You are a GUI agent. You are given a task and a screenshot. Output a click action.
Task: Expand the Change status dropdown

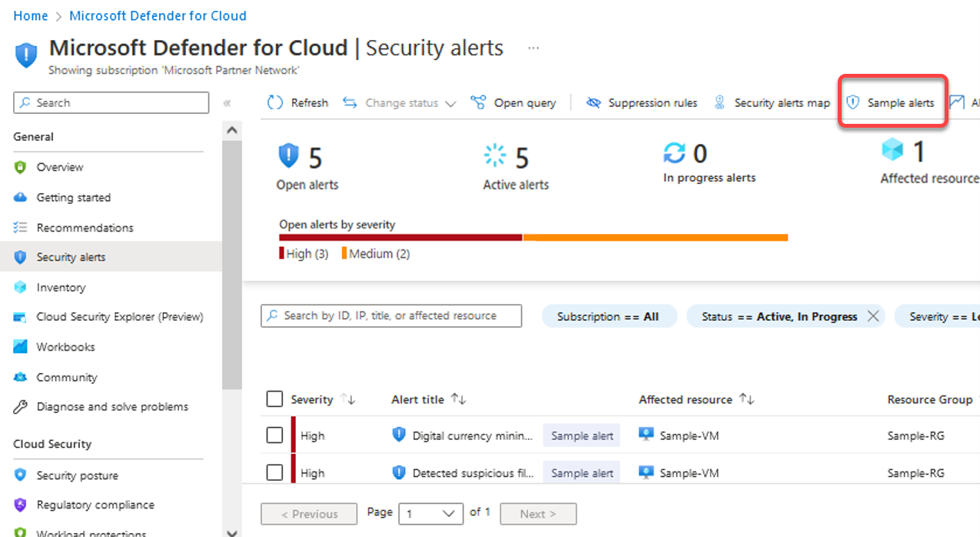(x=450, y=103)
